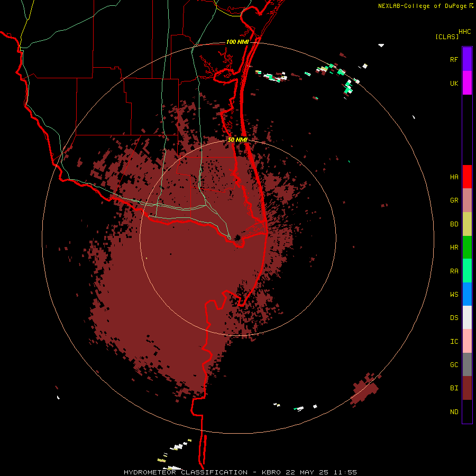Click the HA legend label
476x476 pixels.
click(x=454, y=177)
